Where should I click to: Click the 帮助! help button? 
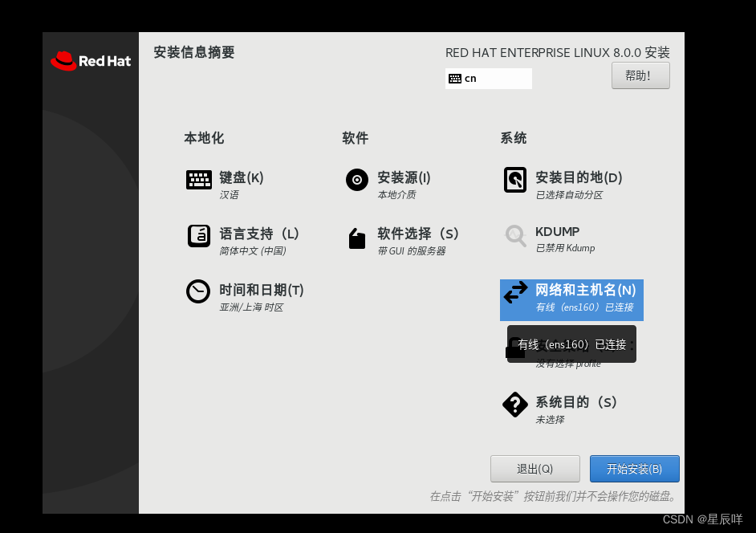coord(640,75)
